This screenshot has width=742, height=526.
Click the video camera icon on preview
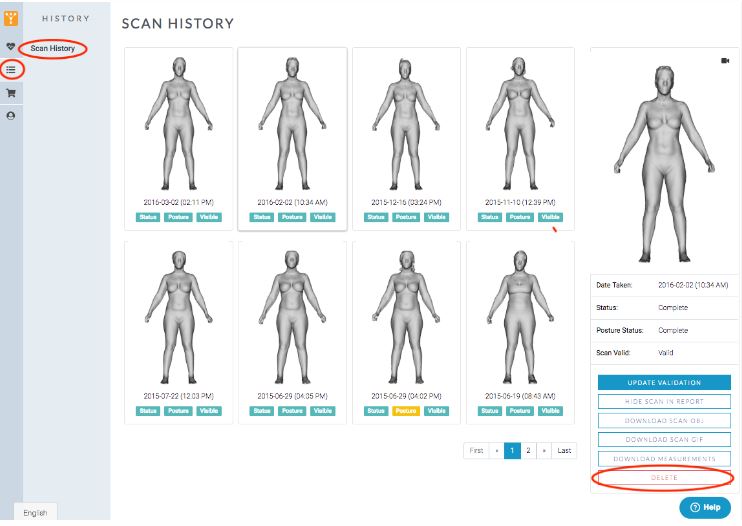pos(724,61)
